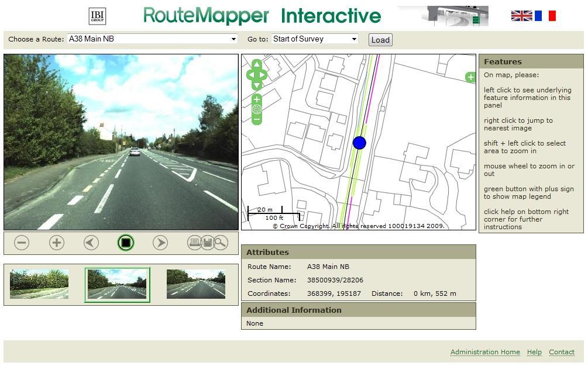The height and width of the screenshot is (366, 588).
Task: Select the first thumbnail with hedge
Action: [39, 284]
